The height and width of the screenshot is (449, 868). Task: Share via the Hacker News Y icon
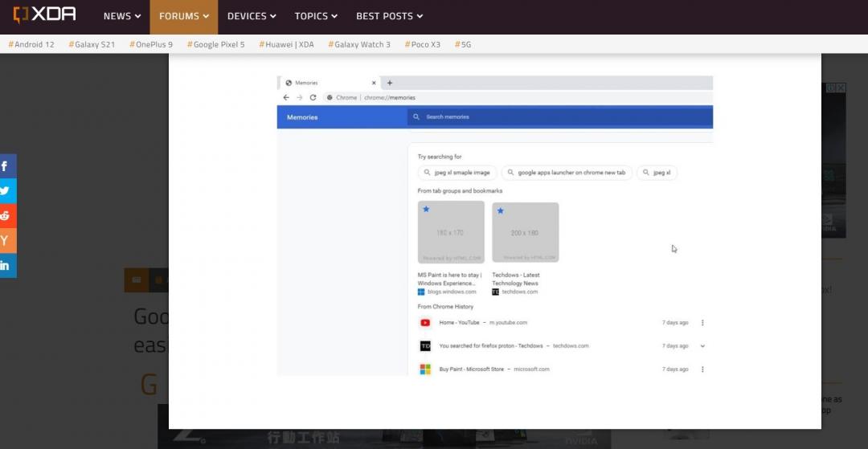pyautogui.click(x=6, y=240)
